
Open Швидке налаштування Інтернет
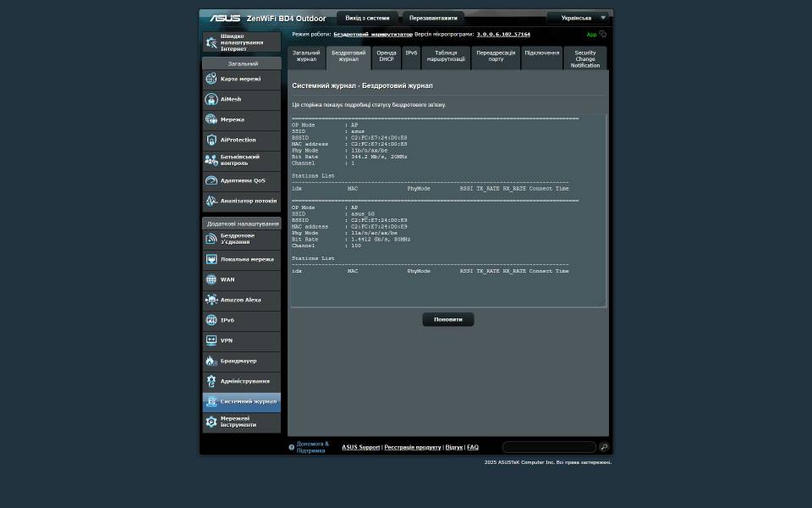point(240,41)
